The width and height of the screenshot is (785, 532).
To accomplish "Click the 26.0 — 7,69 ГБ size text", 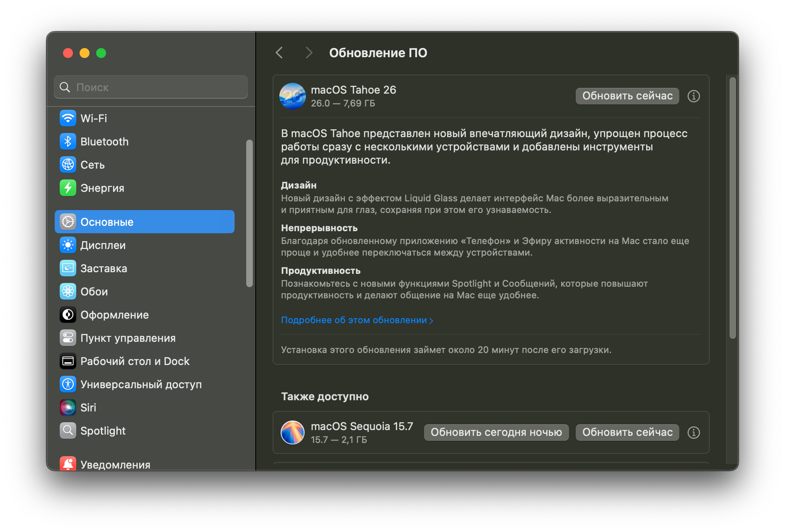I will click(x=343, y=104).
